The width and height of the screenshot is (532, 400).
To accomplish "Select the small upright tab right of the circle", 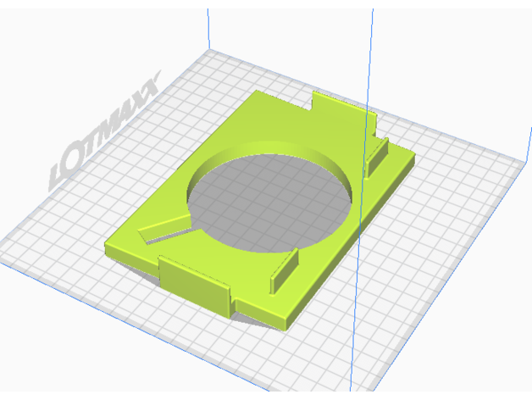I will click(376, 157).
